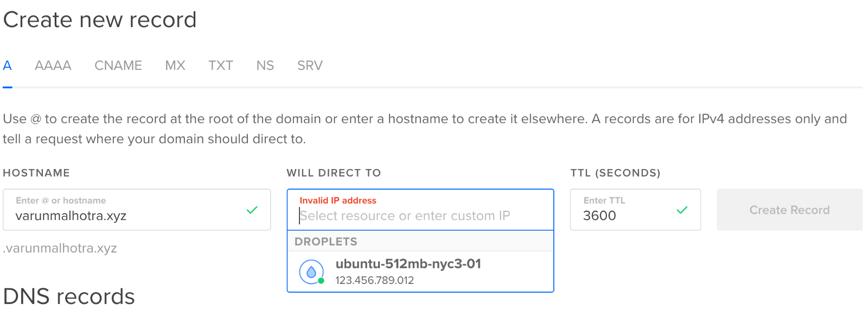The width and height of the screenshot is (868, 310).
Task: Click the droplet icon for ubuntu-512mb-nyc3-01
Action: [x=311, y=272]
